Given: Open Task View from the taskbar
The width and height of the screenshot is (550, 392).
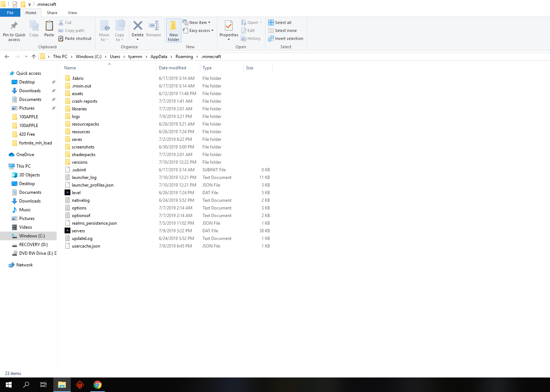Looking at the screenshot, I should 44,385.
